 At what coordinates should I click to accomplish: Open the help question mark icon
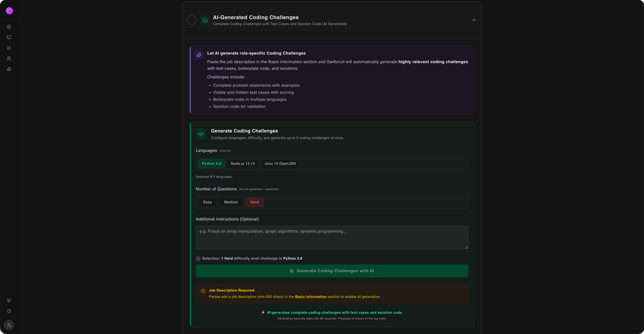coord(9,311)
